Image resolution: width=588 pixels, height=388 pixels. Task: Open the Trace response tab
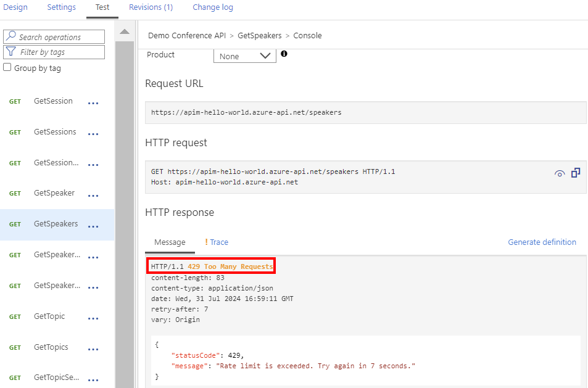click(217, 242)
